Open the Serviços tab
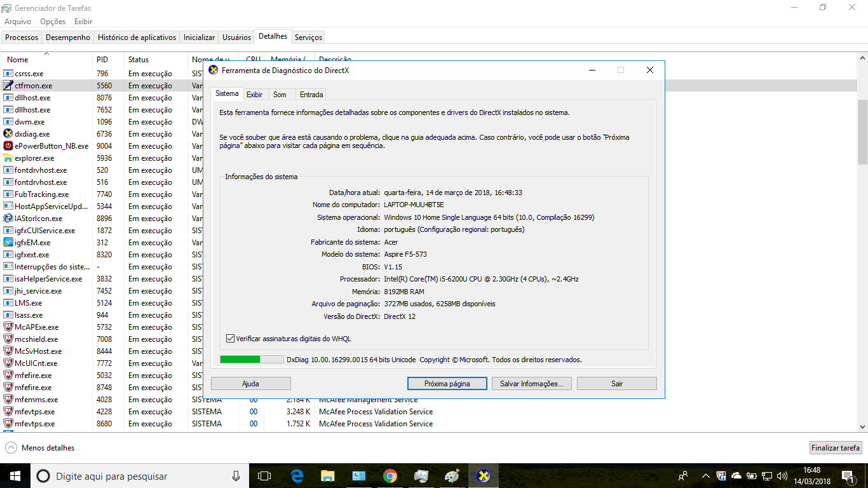The image size is (868, 488). pos(309,37)
